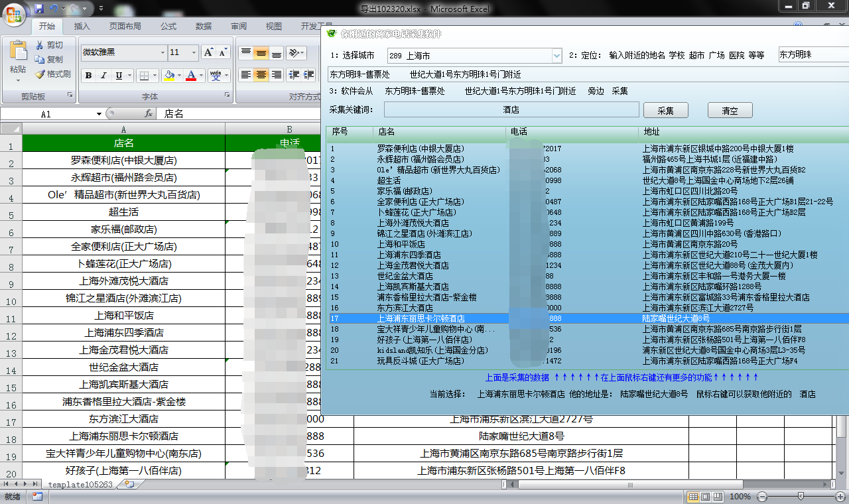The height and width of the screenshot is (504, 849).
Task: Click the 采集关键词 input field containing 酒店
Action: (x=511, y=110)
